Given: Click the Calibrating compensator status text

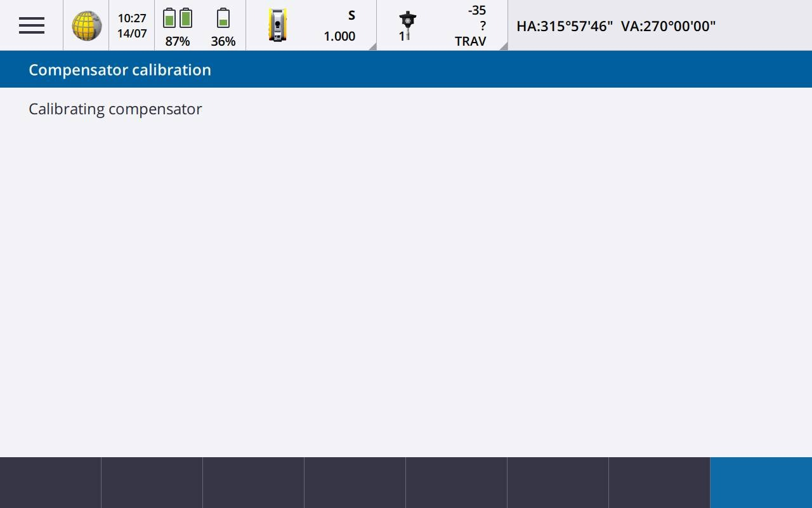Looking at the screenshot, I should 115,109.
